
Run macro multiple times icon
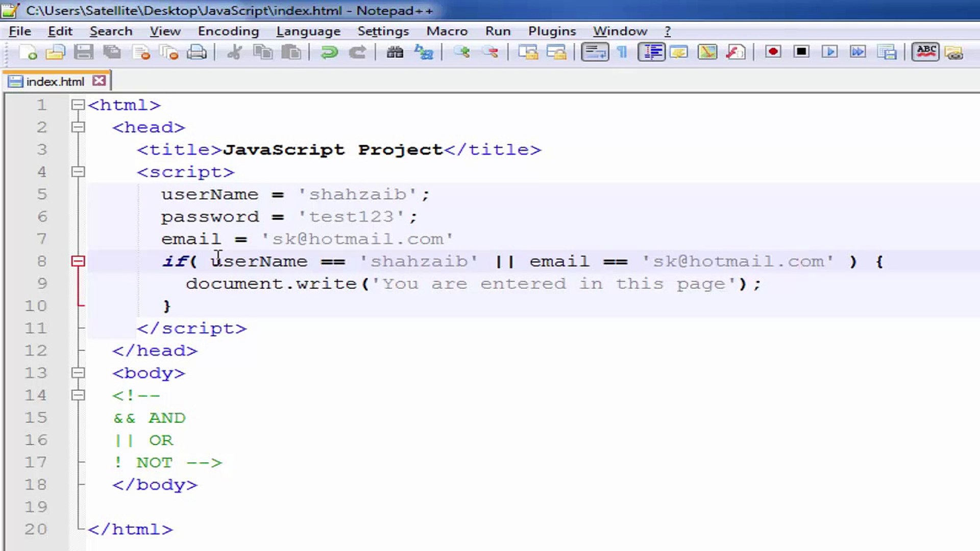click(x=858, y=52)
